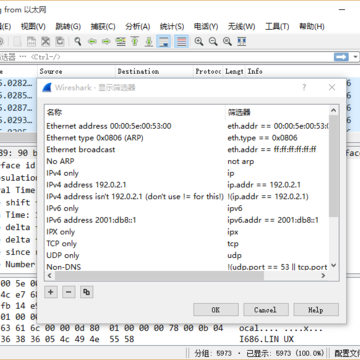This screenshot has width=360, height=360.
Task: Apply display filter with the blue arrow button
Action: pos(341,57)
